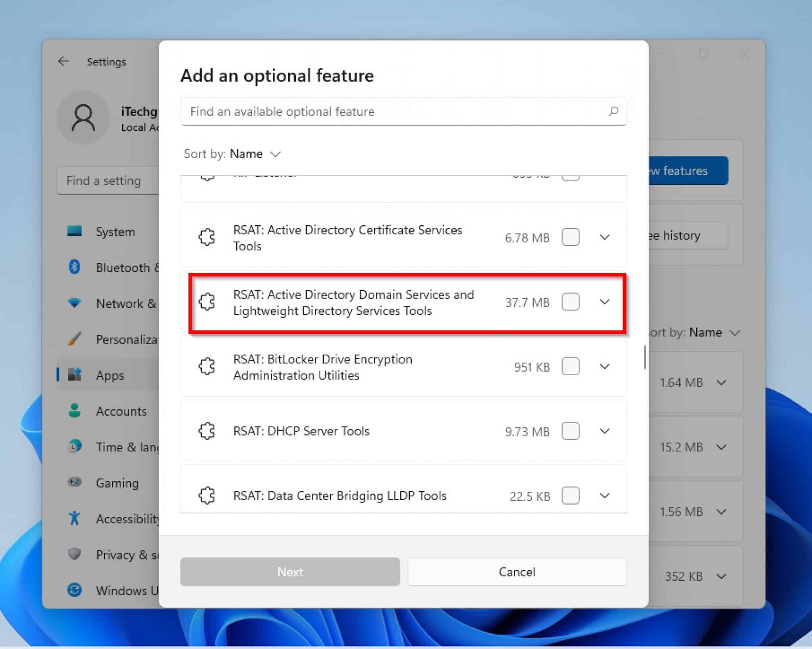Open System in the Settings sidebar

108,231
